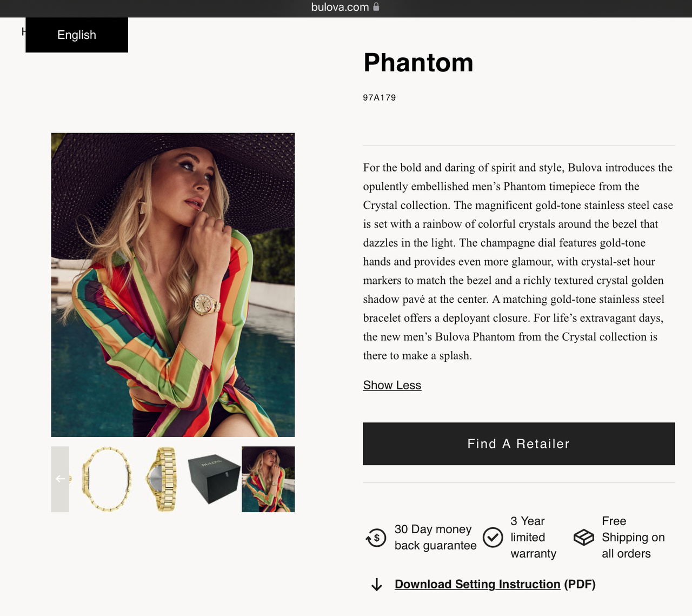
Task: Click the Phantom product title
Action: point(418,63)
